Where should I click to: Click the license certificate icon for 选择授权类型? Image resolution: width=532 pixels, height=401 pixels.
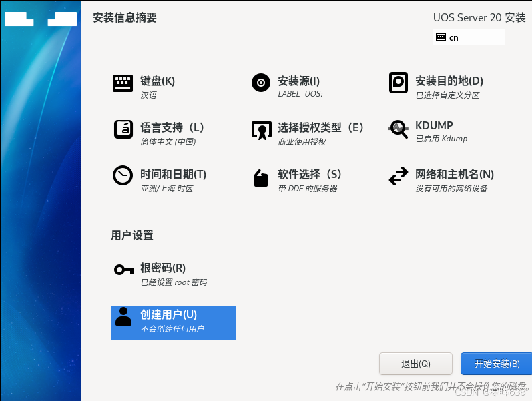(261, 131)
